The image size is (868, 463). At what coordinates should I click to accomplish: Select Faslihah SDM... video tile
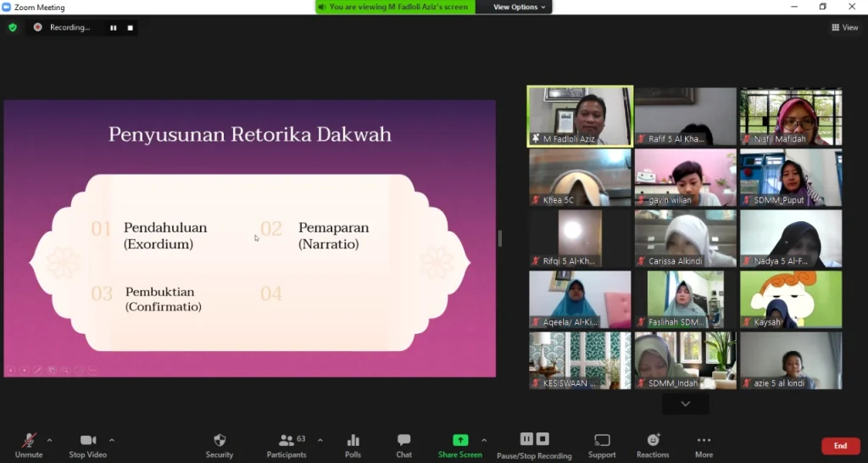[685, 299]
